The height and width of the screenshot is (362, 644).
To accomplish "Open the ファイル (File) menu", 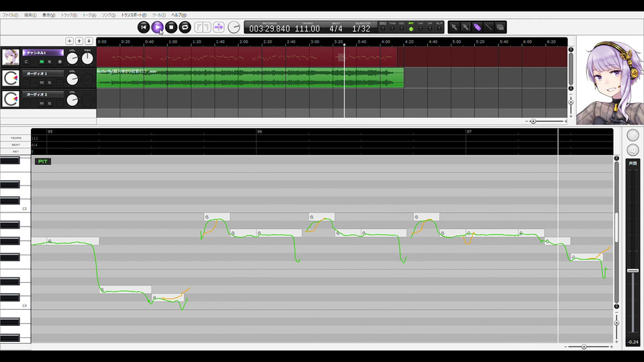I will 10,15.
